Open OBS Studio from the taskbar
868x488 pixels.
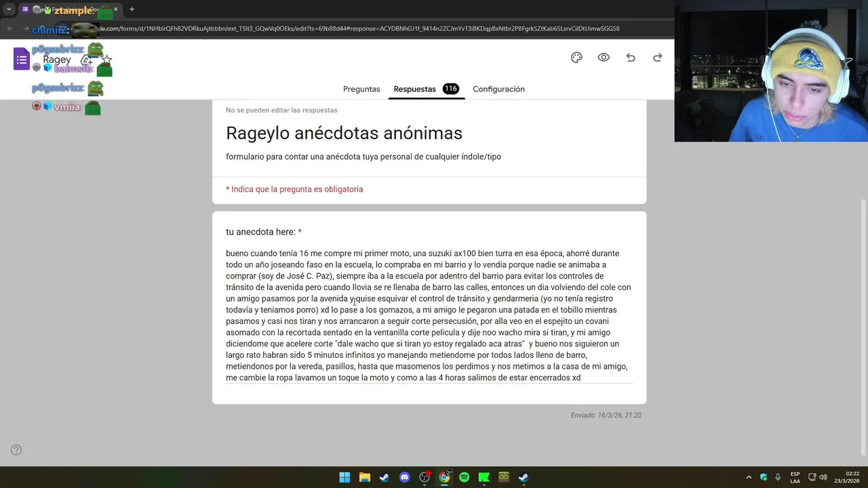(425, 477)
